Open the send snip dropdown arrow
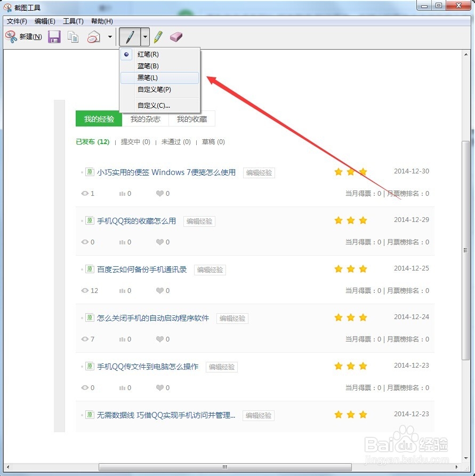 click(110, 37)
